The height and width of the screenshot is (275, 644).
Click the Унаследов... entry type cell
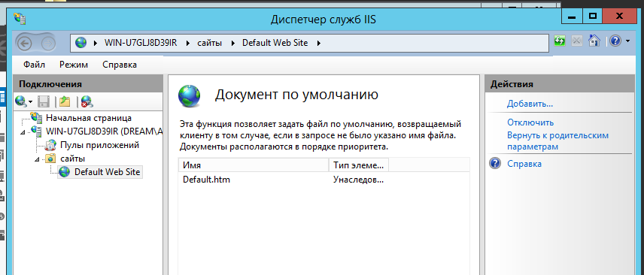(358, 180)
